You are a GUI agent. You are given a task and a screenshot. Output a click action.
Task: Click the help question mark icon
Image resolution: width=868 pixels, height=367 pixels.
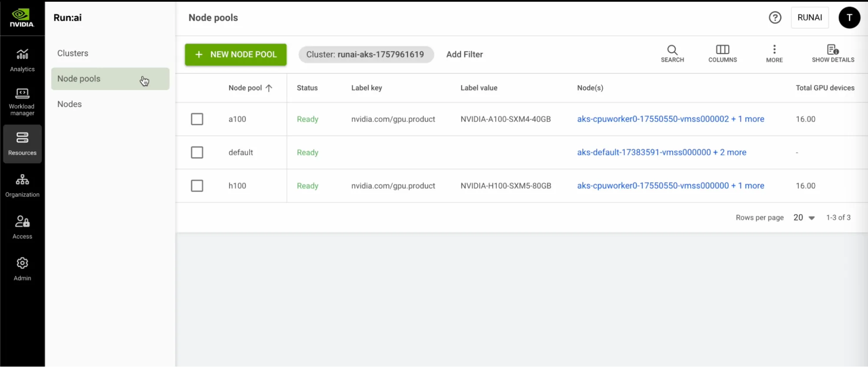point(775,18)
